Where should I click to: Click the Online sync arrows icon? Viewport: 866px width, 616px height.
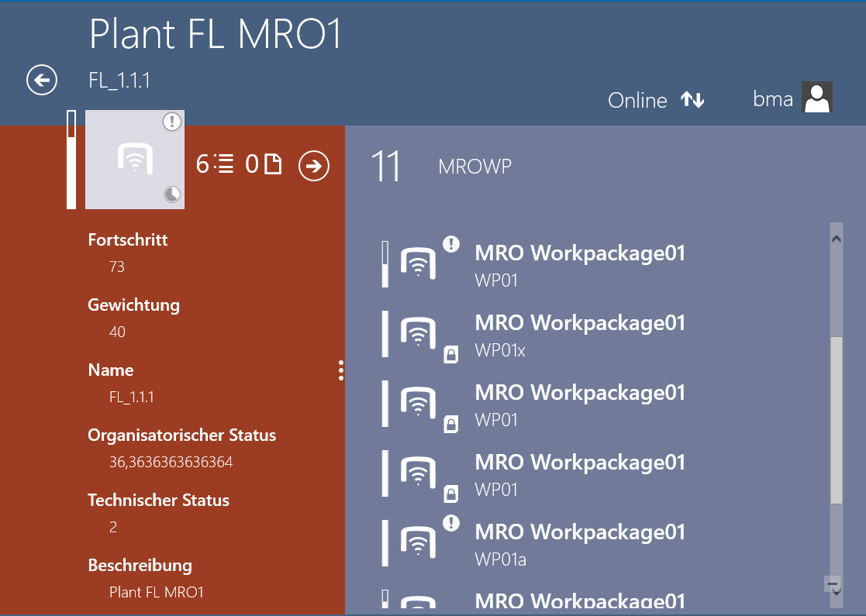(x=692, y=100)
